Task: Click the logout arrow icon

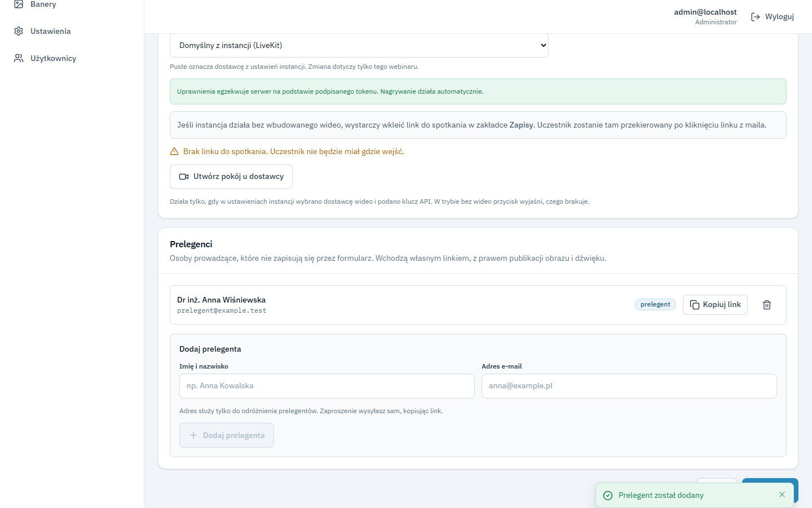Action: (756, 17)
